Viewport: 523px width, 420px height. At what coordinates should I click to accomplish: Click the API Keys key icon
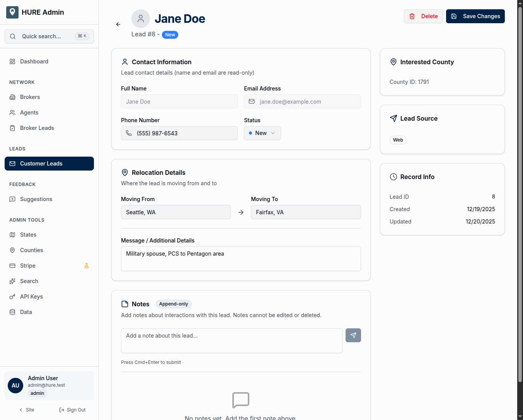pyautogui.click(x=12, y=297)
